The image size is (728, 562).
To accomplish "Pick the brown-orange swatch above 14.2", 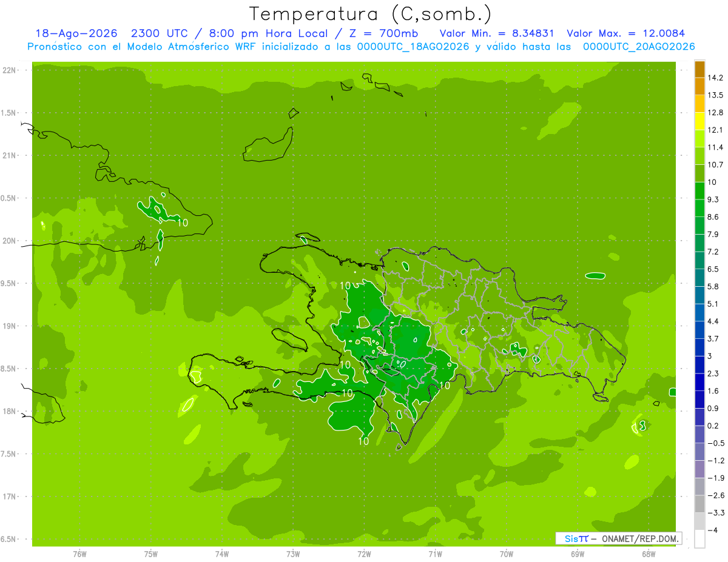I will [699, 69].
